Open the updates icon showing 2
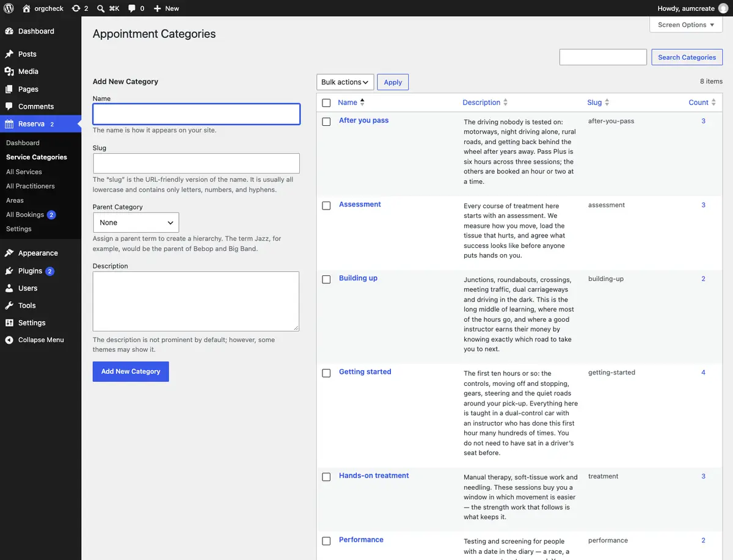This screenshot has height=560, width=733. tap(75, 9)
